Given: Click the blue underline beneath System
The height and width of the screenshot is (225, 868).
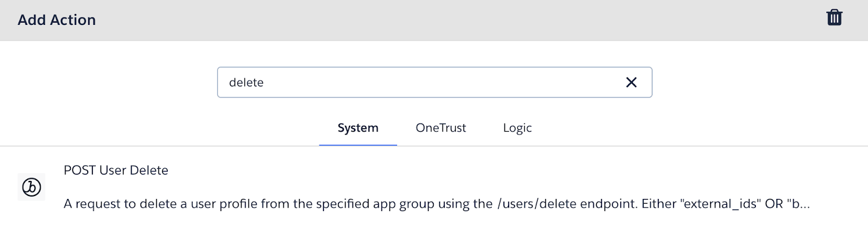Looking at the screenshot, I should [x=358, y=145].
